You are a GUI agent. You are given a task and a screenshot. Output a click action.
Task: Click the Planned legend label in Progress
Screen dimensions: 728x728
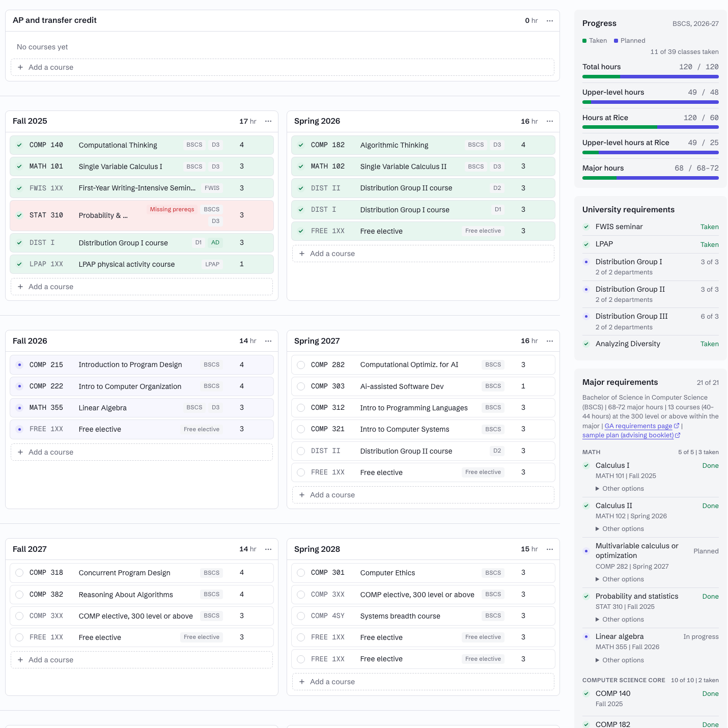(633, 41)
